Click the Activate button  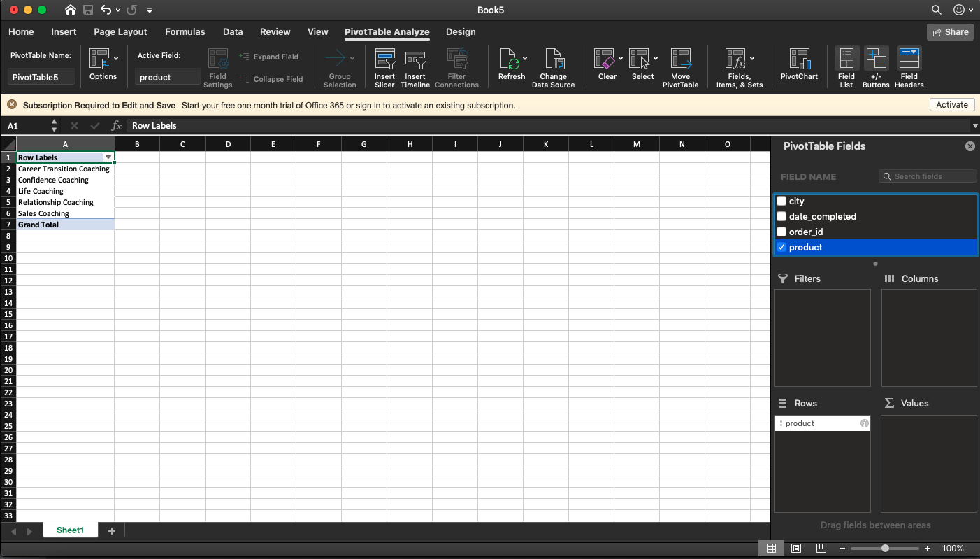(x=952, y=105)
